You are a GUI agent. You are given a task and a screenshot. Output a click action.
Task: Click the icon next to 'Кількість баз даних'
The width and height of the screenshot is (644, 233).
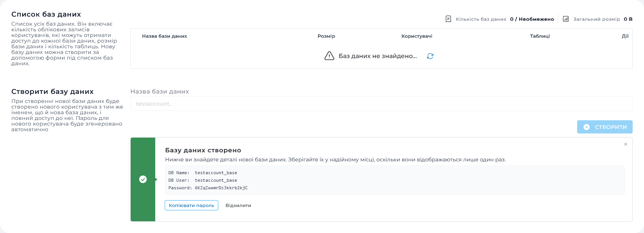pyautogui.click(x=448, y=19)
